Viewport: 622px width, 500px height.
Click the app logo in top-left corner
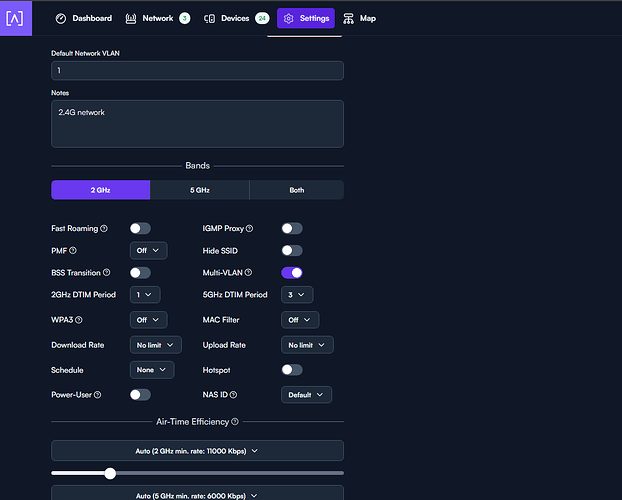click(16, 18)
